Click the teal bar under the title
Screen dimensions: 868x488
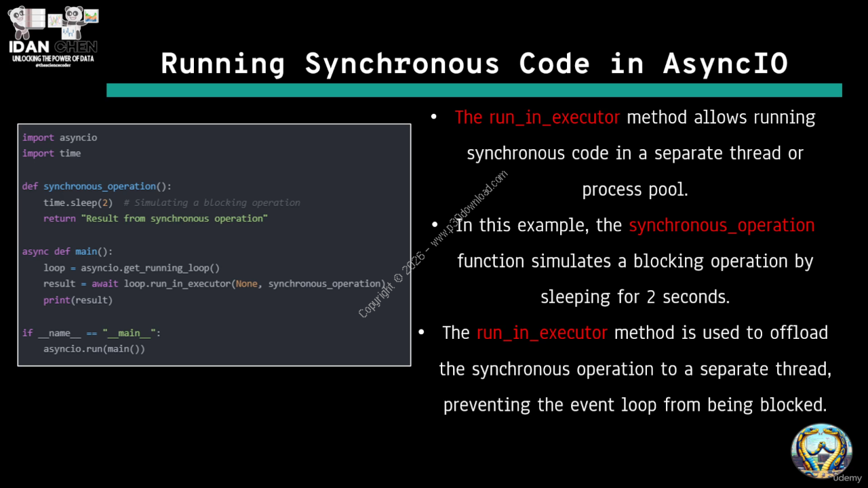(474, 90)
